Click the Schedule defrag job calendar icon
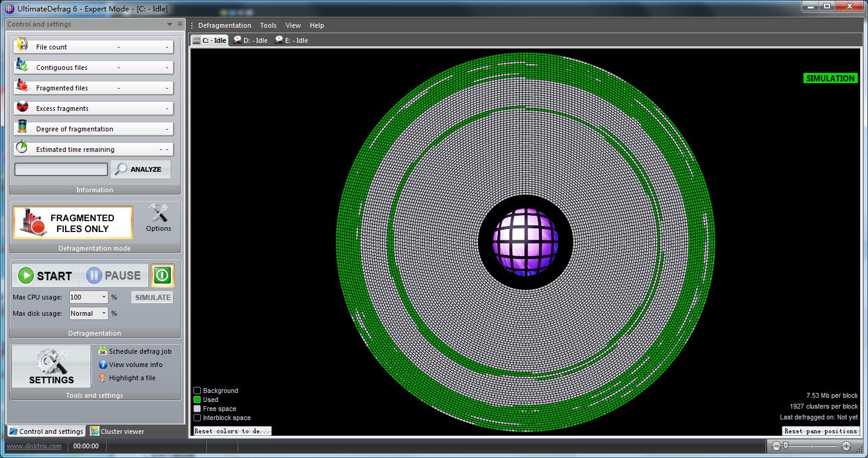Viewport: 868px width, 458px height. point(103,351)
